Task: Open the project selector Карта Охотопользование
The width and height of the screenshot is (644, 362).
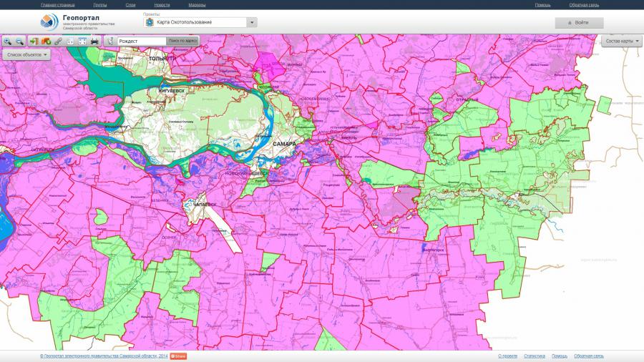Action: pos(200,22)
